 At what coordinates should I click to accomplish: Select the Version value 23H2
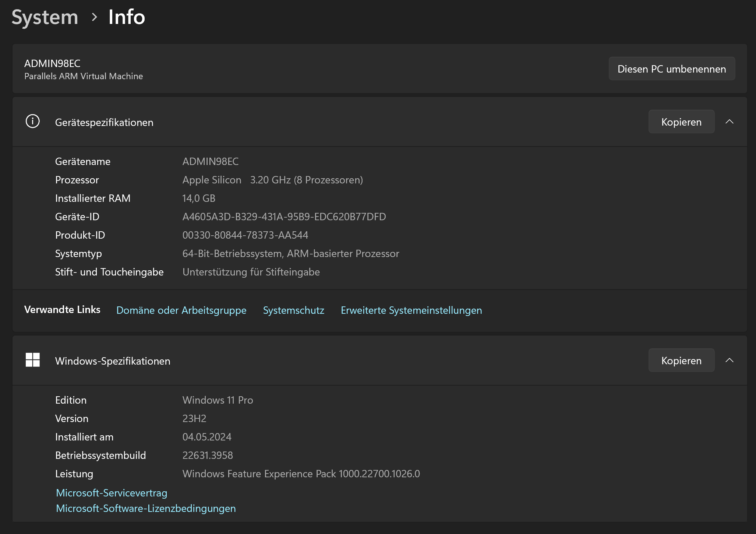coord(194,418)
